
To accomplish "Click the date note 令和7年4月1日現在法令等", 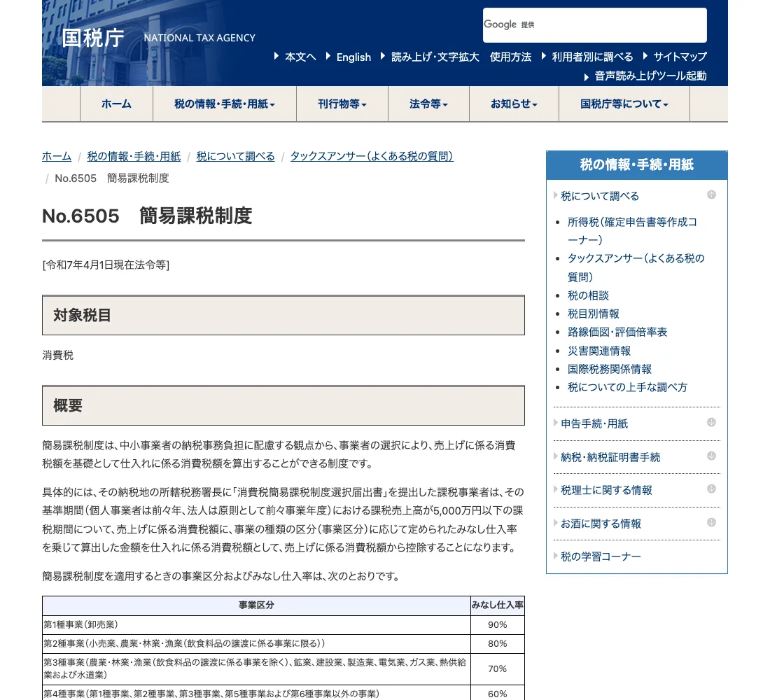I will point(106,265).
